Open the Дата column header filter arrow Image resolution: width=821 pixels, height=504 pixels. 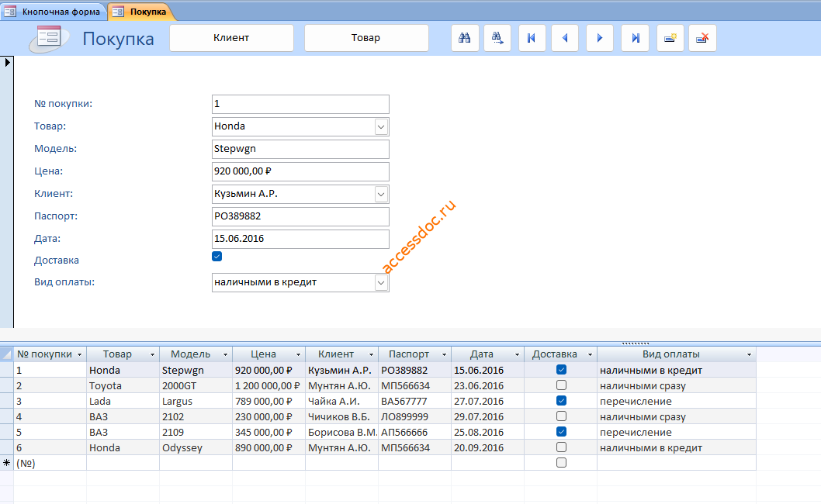point(518,355)
